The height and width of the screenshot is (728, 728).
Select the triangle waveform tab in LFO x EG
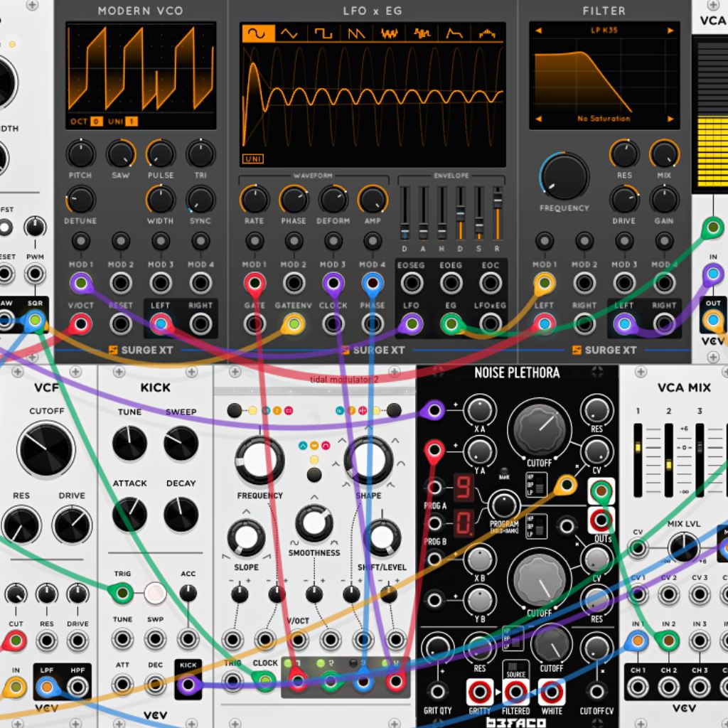coord(290,33)
